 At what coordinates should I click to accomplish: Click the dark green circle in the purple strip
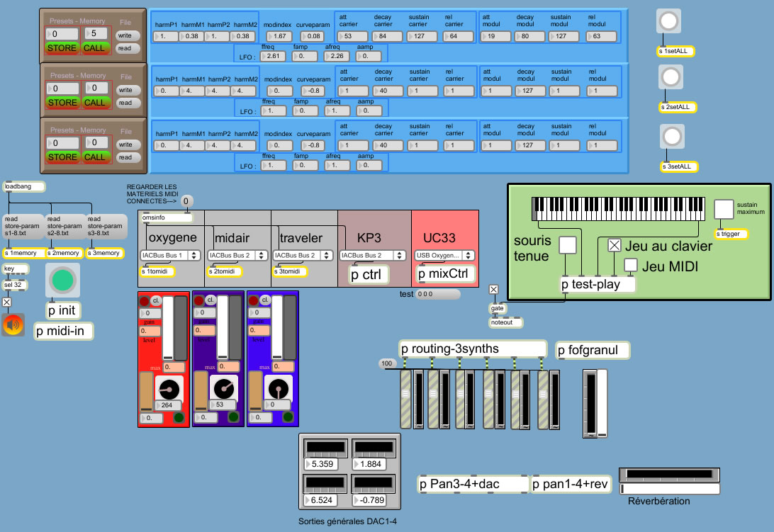point(233,417)
